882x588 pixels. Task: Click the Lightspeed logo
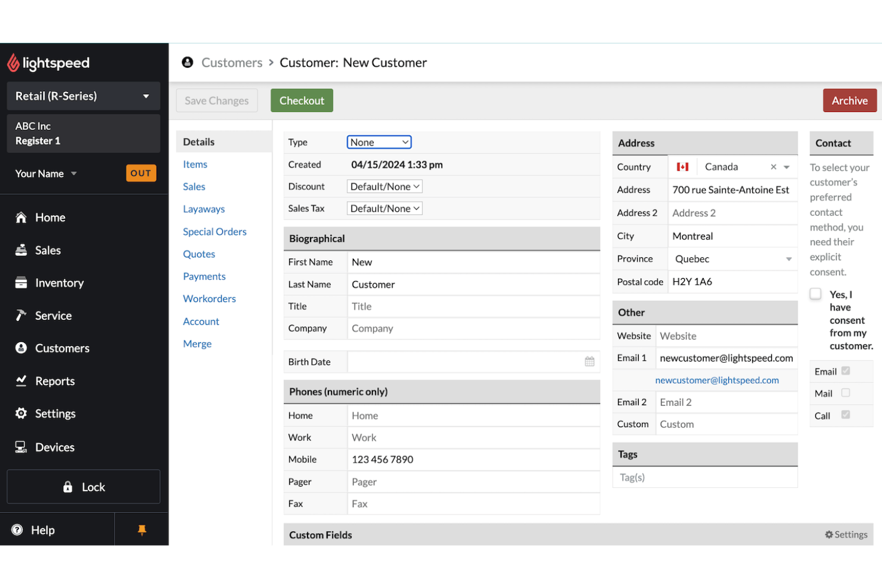click(48, 63)
